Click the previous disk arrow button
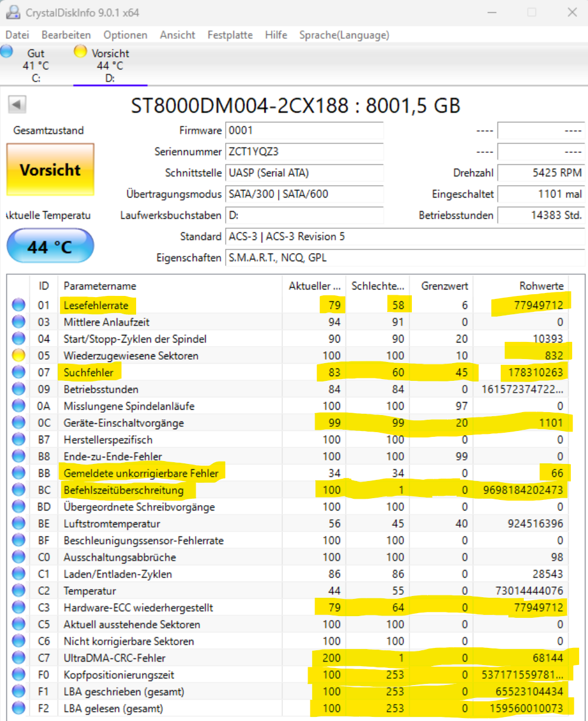Screen dimensions: 588x721 17,105
